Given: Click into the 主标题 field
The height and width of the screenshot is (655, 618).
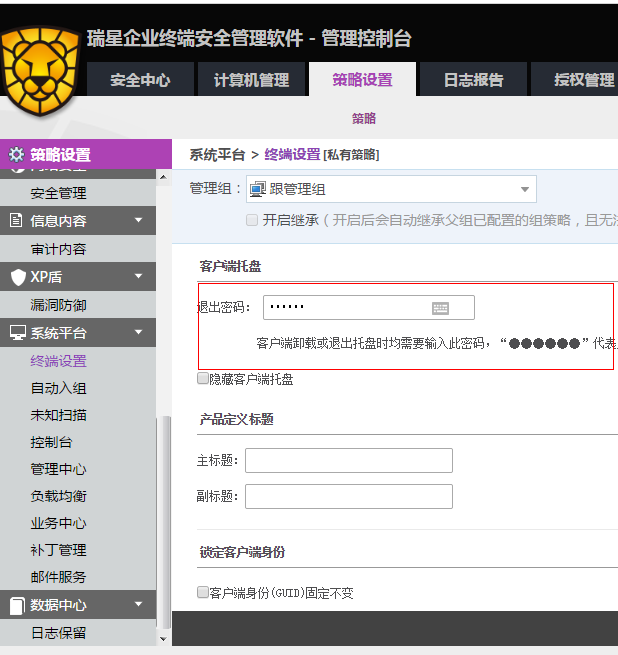Looking at the screenshot, I should coord(349,460).
